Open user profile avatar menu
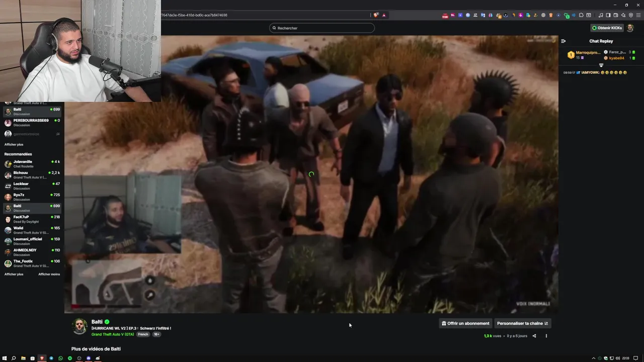Image resolution: width=644 pixels, height=362 pixels. 630,28
